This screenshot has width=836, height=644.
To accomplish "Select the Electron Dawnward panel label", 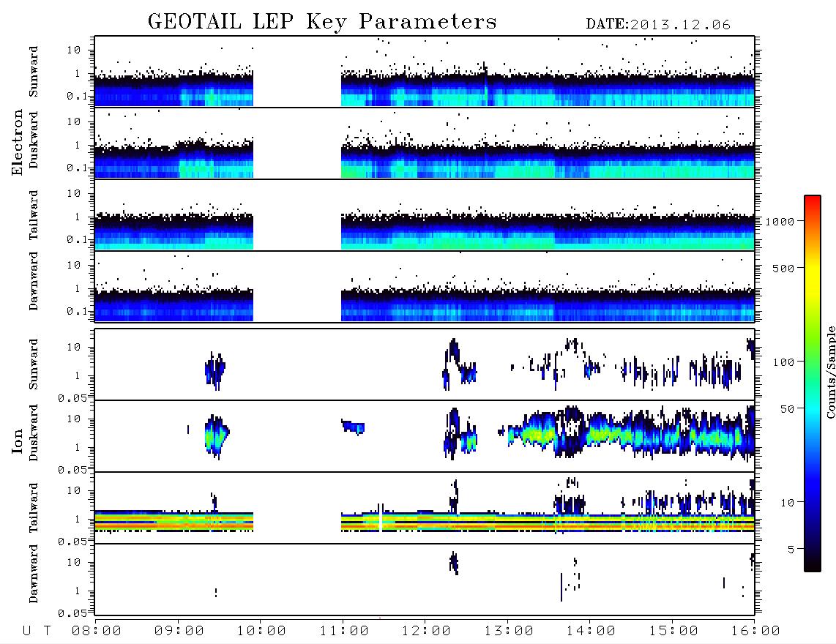I will click(x=34, y=282).
